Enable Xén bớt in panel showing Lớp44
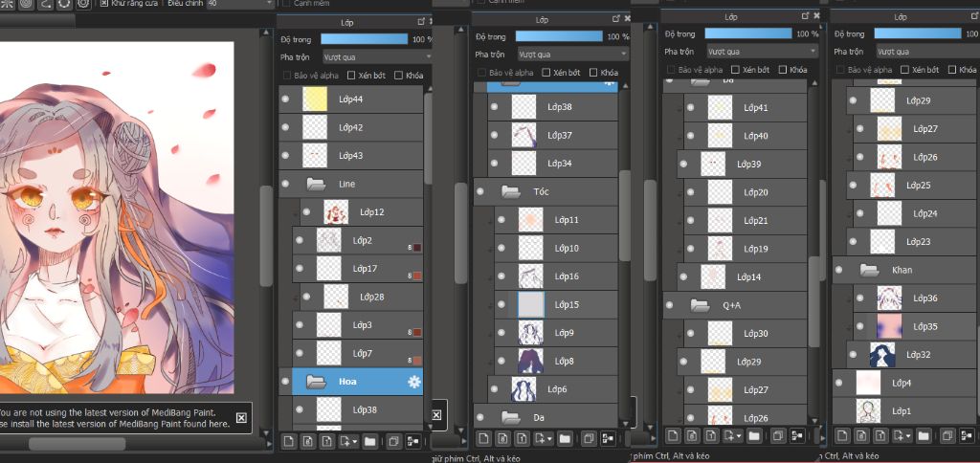Image resolution: width=980 pixels, height=463 pixels. point(351,76)
